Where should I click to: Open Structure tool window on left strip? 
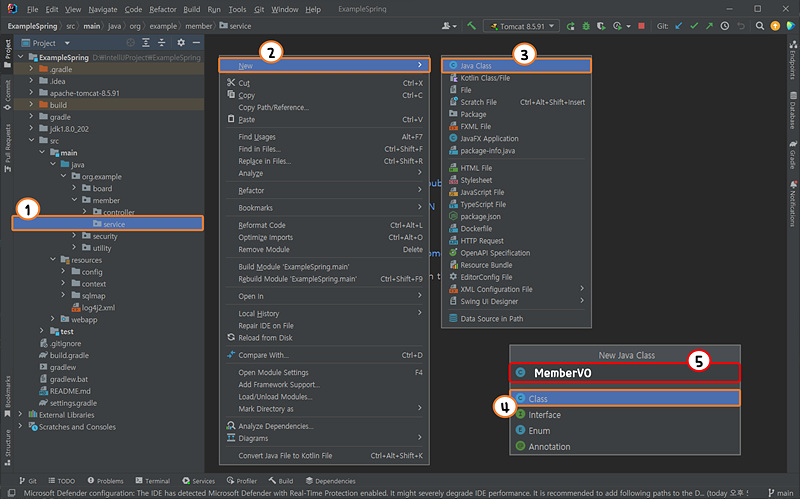point(7,447)
